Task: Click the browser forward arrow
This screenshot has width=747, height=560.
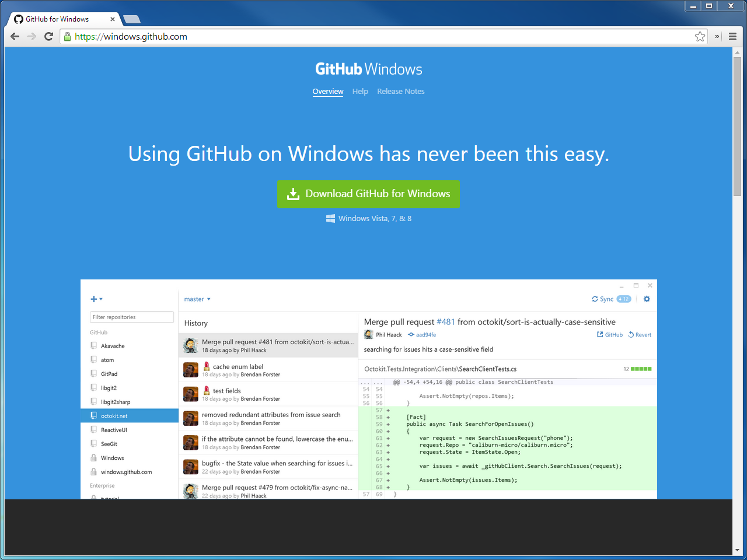Action: tap(32, 36)
